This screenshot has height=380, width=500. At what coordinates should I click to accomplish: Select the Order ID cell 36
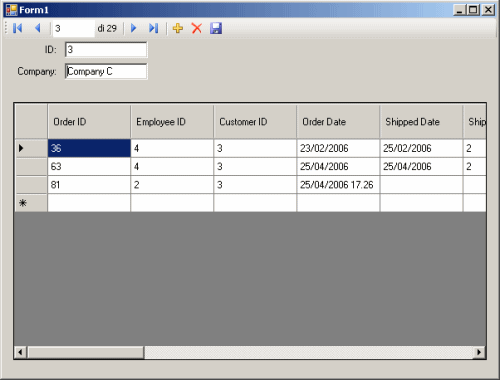pos(89,148)
